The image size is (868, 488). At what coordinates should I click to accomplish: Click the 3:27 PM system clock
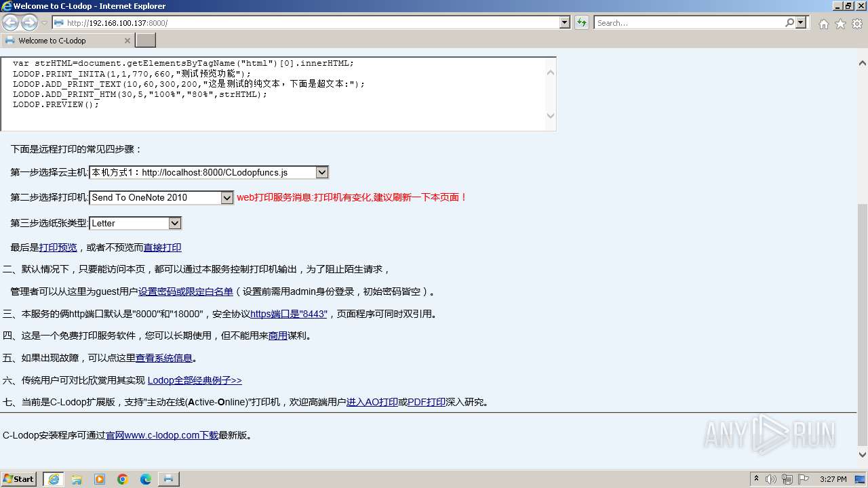[x=833, y=479]
